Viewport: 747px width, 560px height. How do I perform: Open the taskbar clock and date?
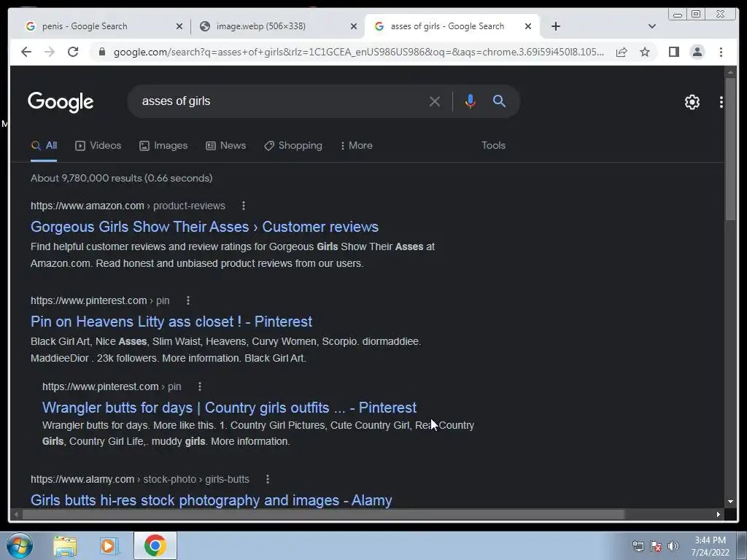pos(710,546)
